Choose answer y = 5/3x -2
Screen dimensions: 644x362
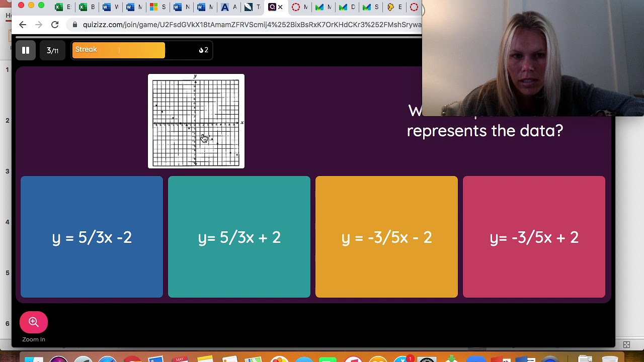coord(92,237)
